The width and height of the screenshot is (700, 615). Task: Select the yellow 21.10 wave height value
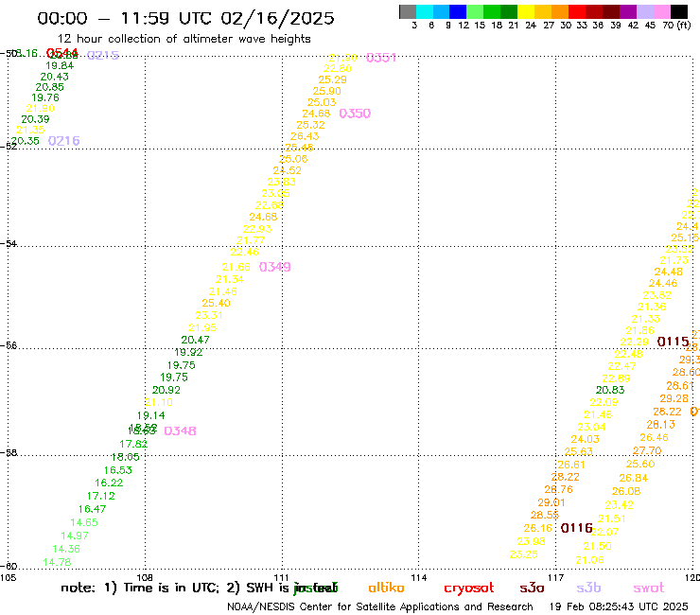point(159,403)
